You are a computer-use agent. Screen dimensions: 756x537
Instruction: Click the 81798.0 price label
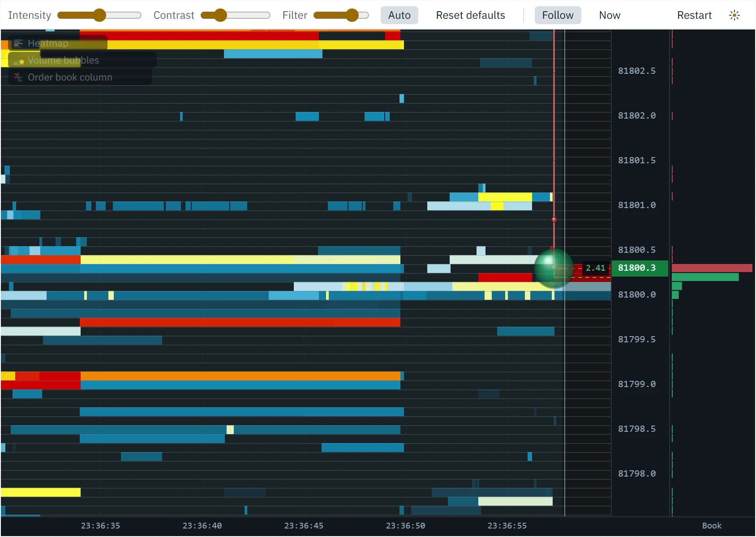637,474
